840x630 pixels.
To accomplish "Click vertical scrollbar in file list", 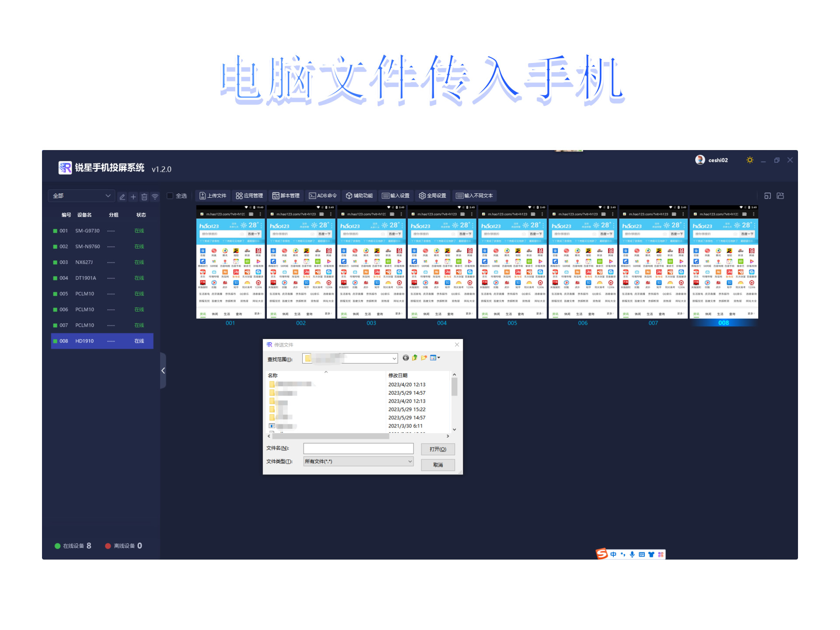I will 454,387.
